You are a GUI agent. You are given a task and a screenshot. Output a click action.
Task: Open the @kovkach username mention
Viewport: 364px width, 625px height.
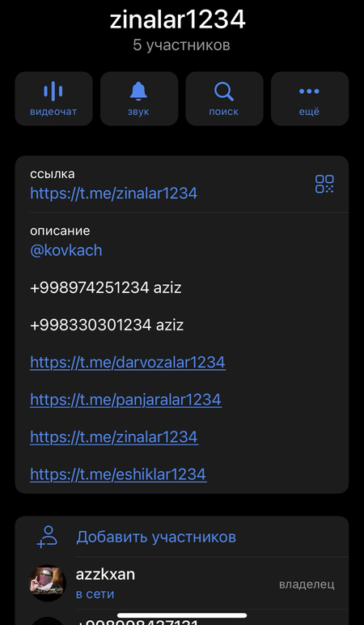click(66, 250)
